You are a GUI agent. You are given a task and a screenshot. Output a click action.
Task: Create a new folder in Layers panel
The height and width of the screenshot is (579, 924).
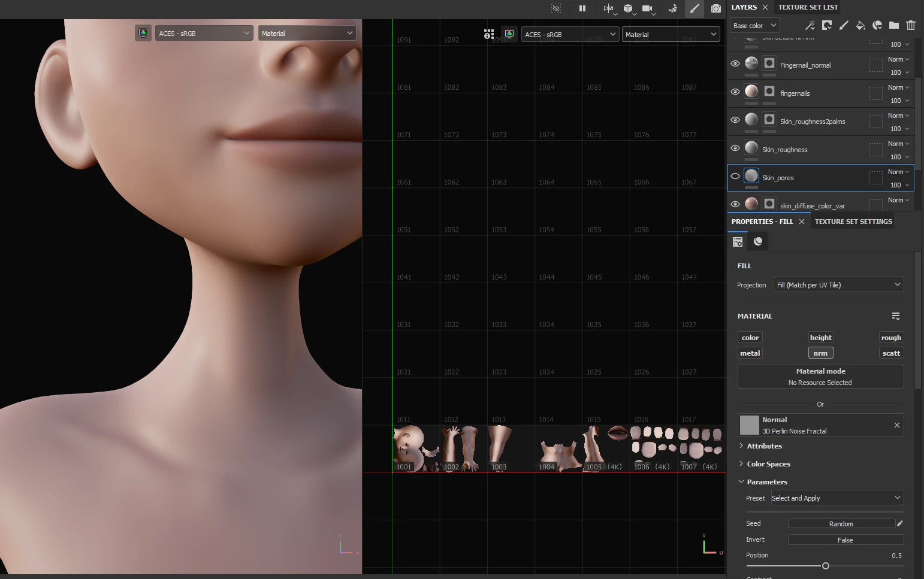[x=893, y=25]
